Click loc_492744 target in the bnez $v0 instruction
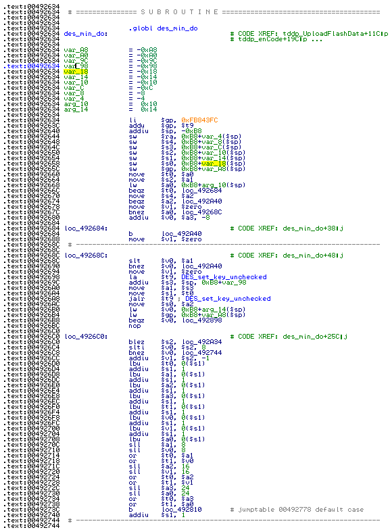 (202, 353)
